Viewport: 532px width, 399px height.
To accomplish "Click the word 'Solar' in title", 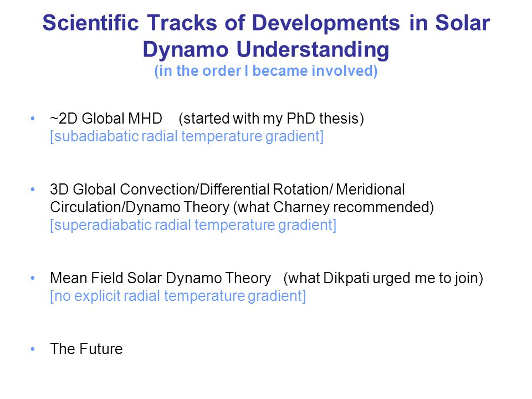I will [x=462, y=23].
